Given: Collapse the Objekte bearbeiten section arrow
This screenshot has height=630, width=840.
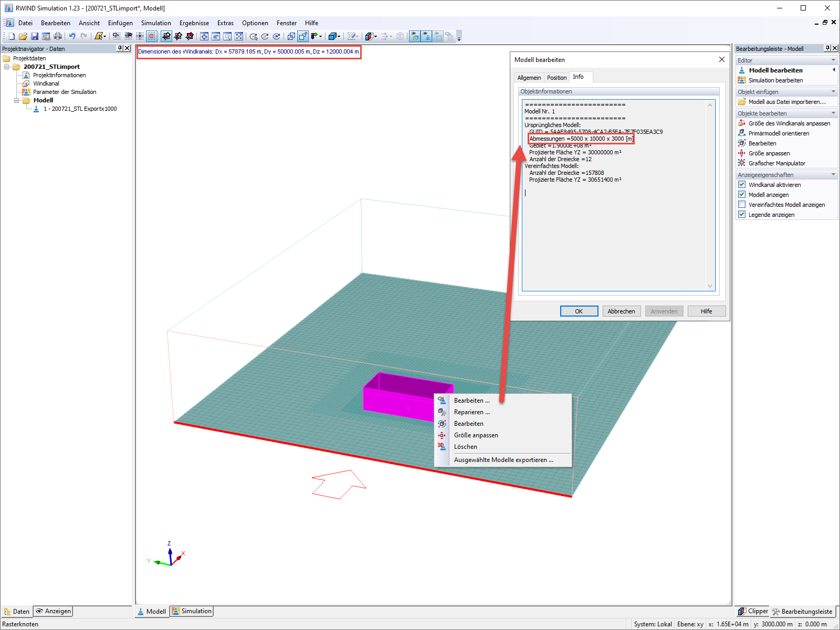Looking at the screenshot, I should (x=833, y=113).
